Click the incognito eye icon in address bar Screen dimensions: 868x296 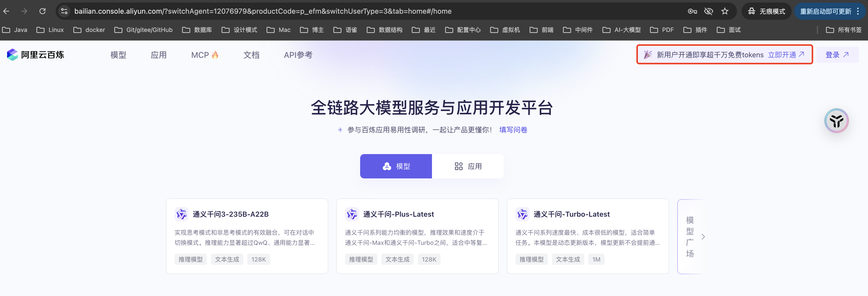709,11
